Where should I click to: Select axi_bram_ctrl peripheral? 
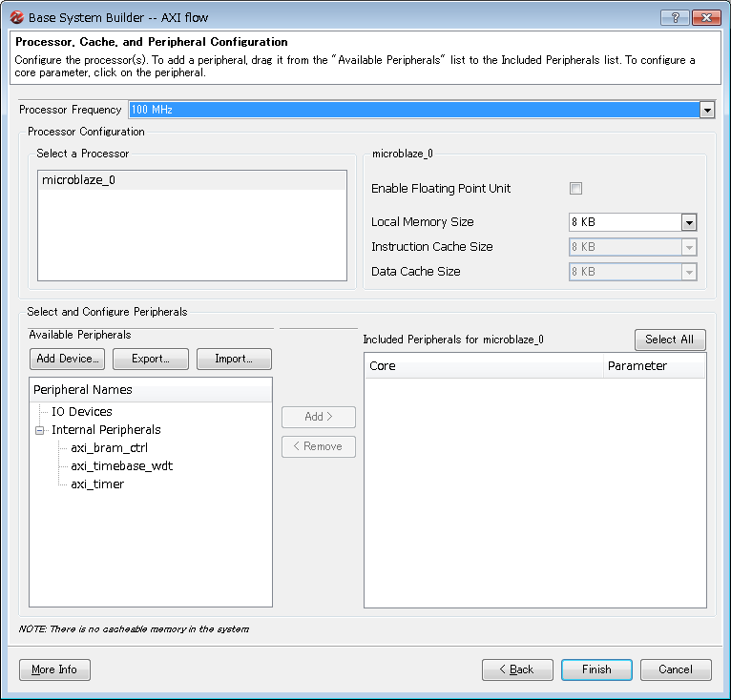(109, 448)
